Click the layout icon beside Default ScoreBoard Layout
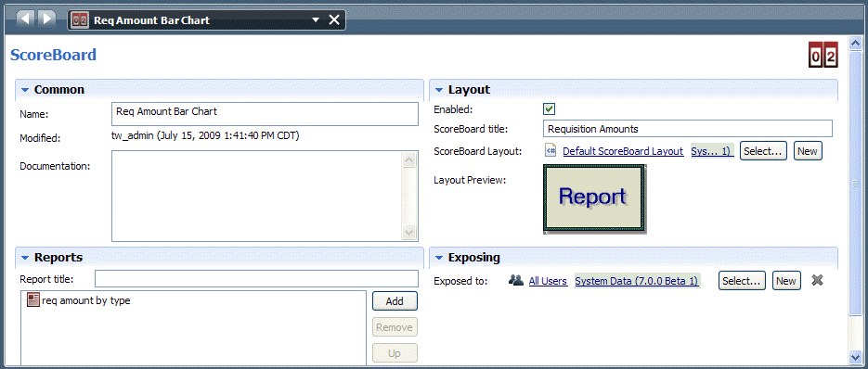The image size is (868, 369). click(x=551, y=150)
